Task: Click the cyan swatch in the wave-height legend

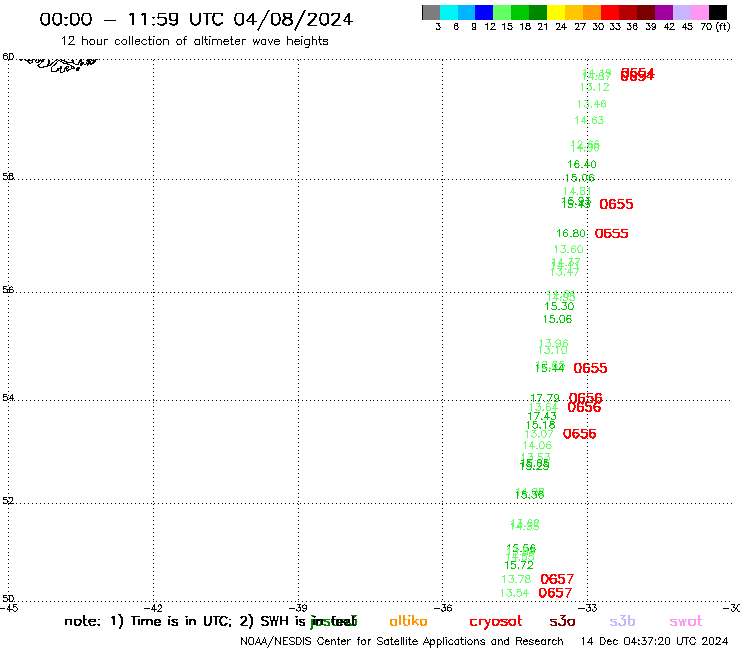Action: [449, 12]
